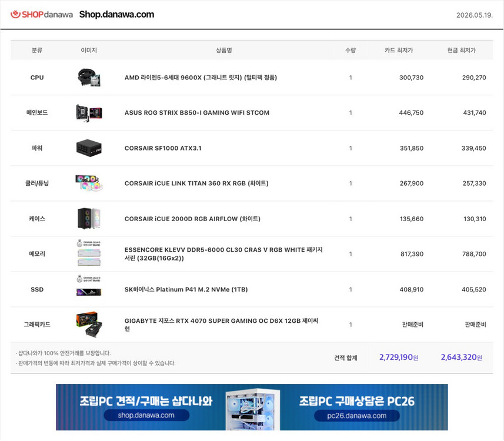Open GIGABYTE 지포스 RTX 4070 SUPER product

(221, 325)
